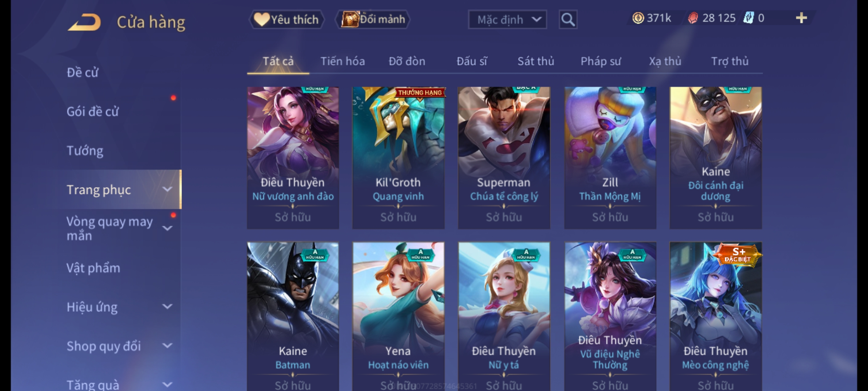Expand the Hiệu ứng sidebar section

(167, 307)
